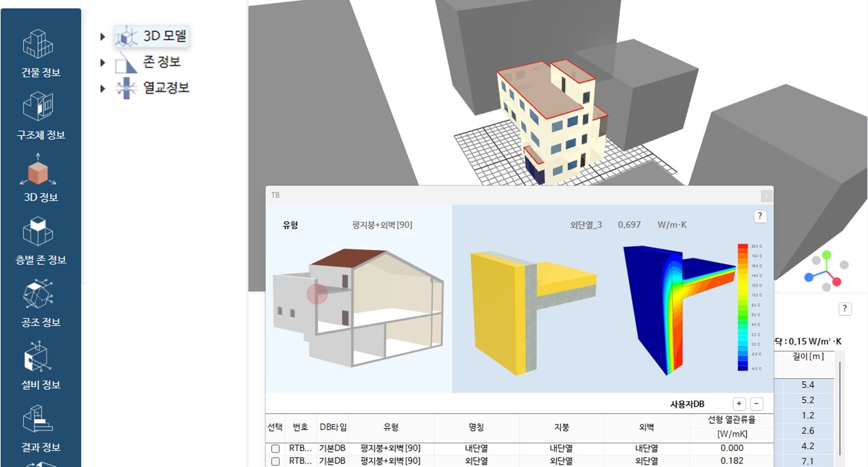This screenshot has width=868, height=467.
Task: Click the 명칭 column header
Action: [476, 427]
